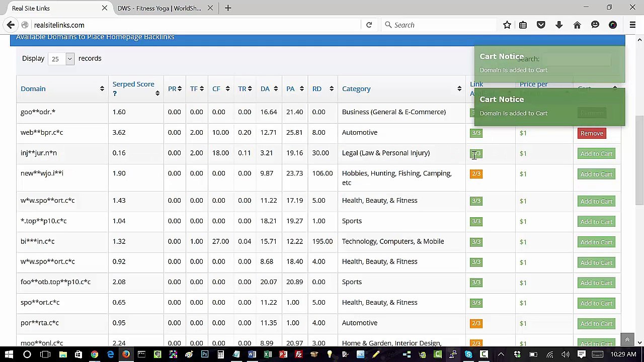Remove web**bpr.c*c from cart
Image resolution: width=644 pixels, height=362 pixels.
click(x=592, y=133)
